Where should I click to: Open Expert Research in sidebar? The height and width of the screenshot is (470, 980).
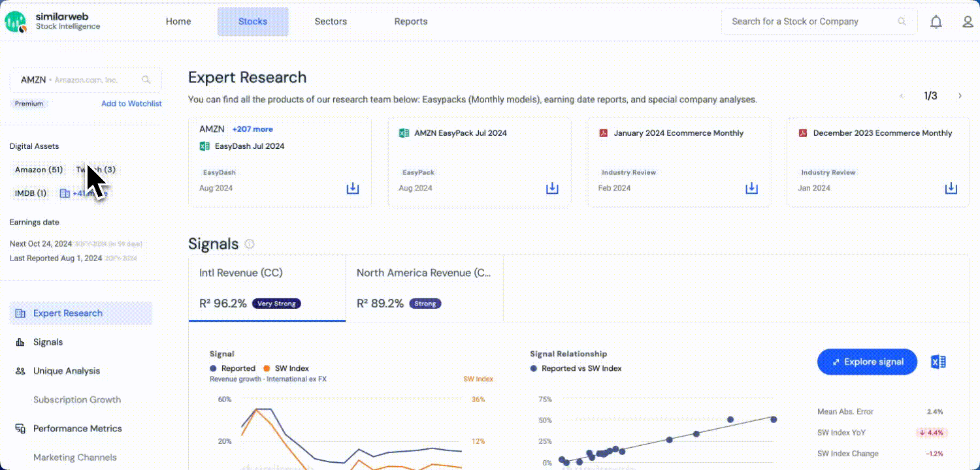(x=81, y=313)
